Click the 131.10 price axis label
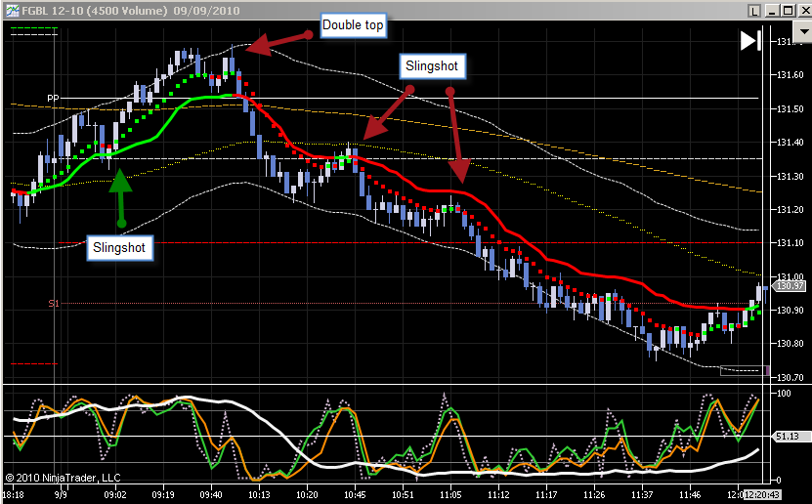Image resolution: width=812 pixels, height=504 pixels. point(791,242)
